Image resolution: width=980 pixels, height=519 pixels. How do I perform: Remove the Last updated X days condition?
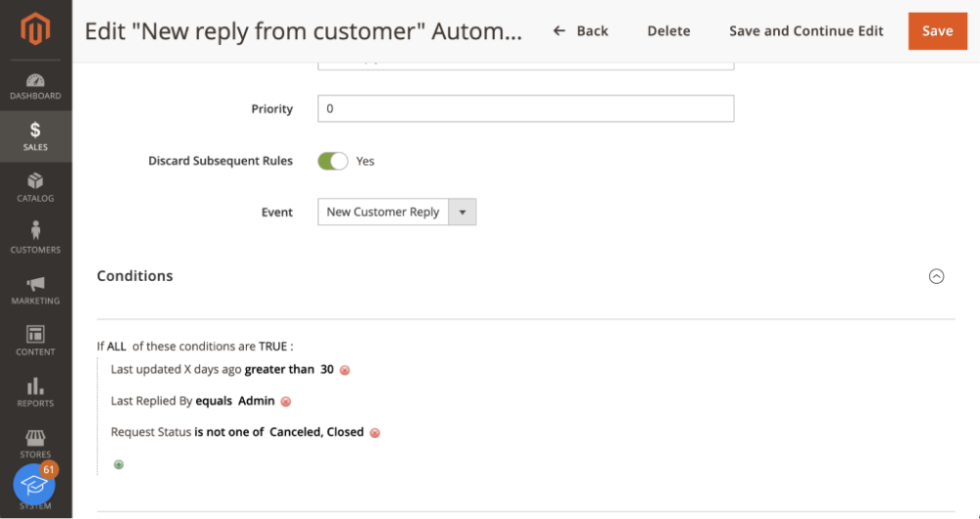344,370
